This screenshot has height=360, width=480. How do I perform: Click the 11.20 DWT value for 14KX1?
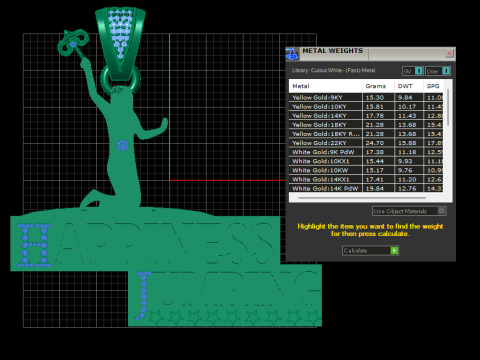point(407,179)
